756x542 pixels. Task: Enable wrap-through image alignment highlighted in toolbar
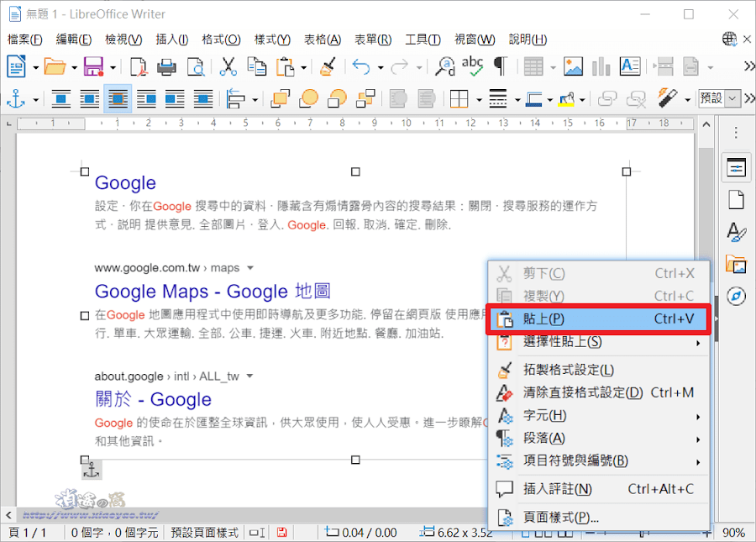click(118, 100)
